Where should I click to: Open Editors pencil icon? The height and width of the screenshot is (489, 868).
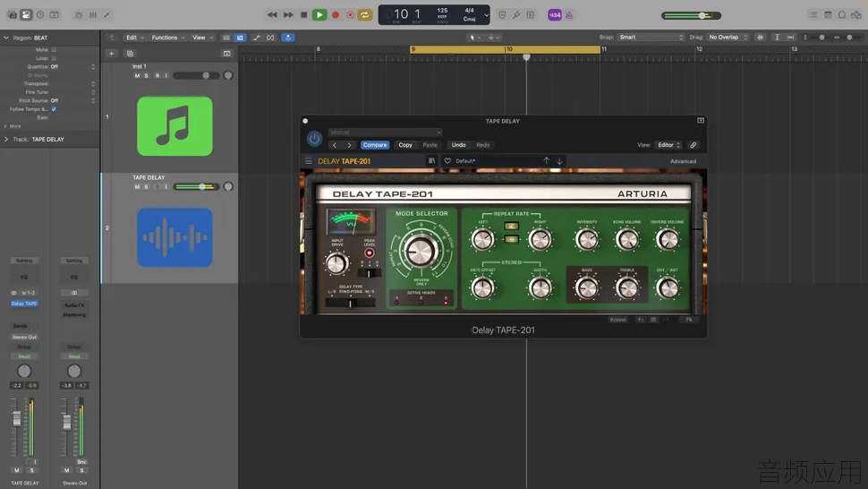click(x=106, y=15)
